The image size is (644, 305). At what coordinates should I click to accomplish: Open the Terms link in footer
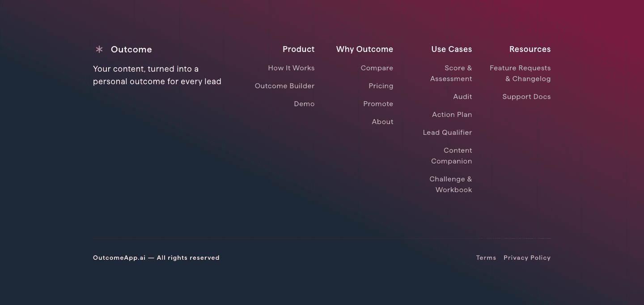(x=486, y=258)
